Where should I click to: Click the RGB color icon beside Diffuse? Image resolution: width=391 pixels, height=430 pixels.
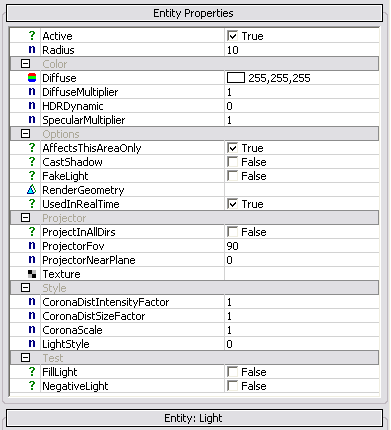(32, 78)
